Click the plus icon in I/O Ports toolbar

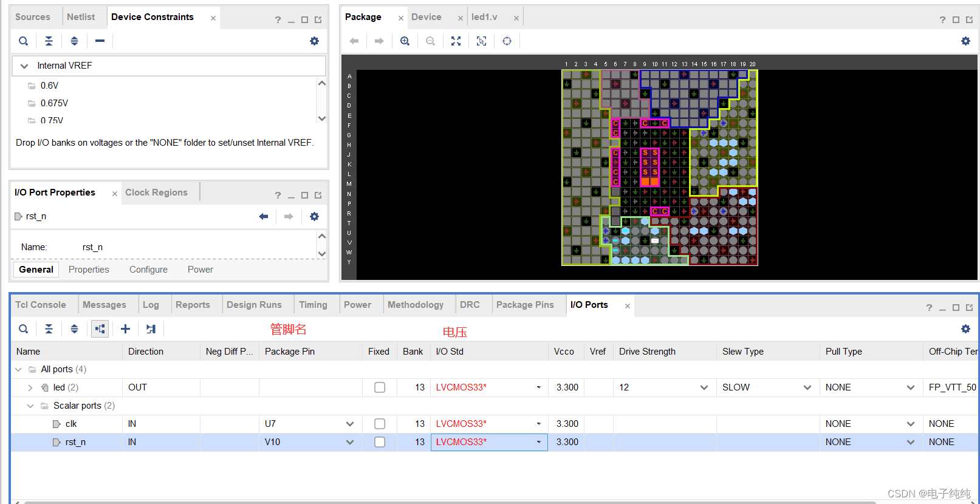[125, 329]
